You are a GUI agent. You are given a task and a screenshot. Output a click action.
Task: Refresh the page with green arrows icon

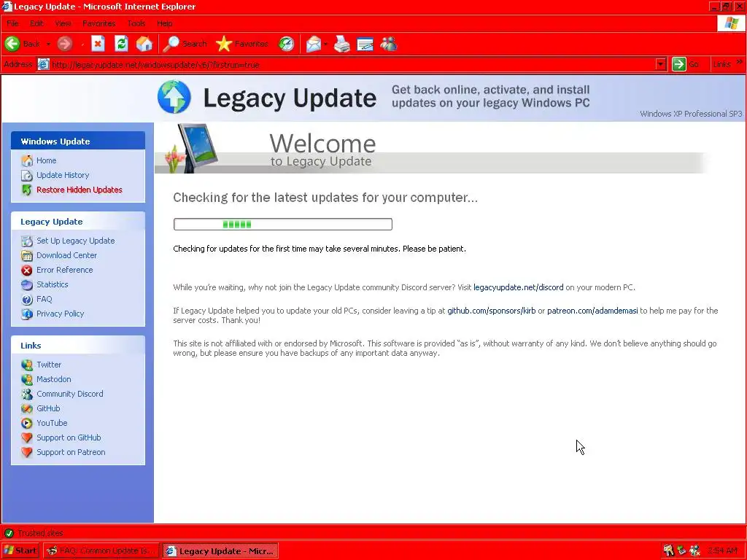122,44
